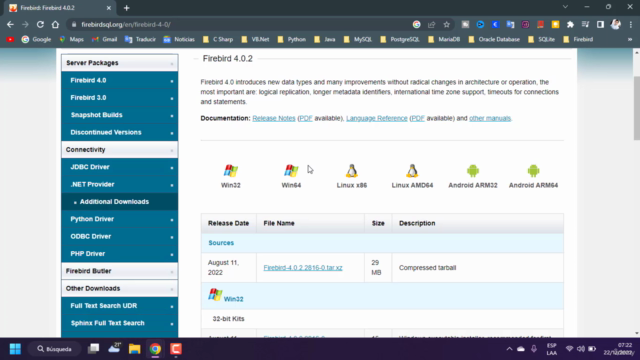The width and height of the screenshot is (640, 360).
Task: Open the MariaDB bookmark folder
Action: pos(444,39)
